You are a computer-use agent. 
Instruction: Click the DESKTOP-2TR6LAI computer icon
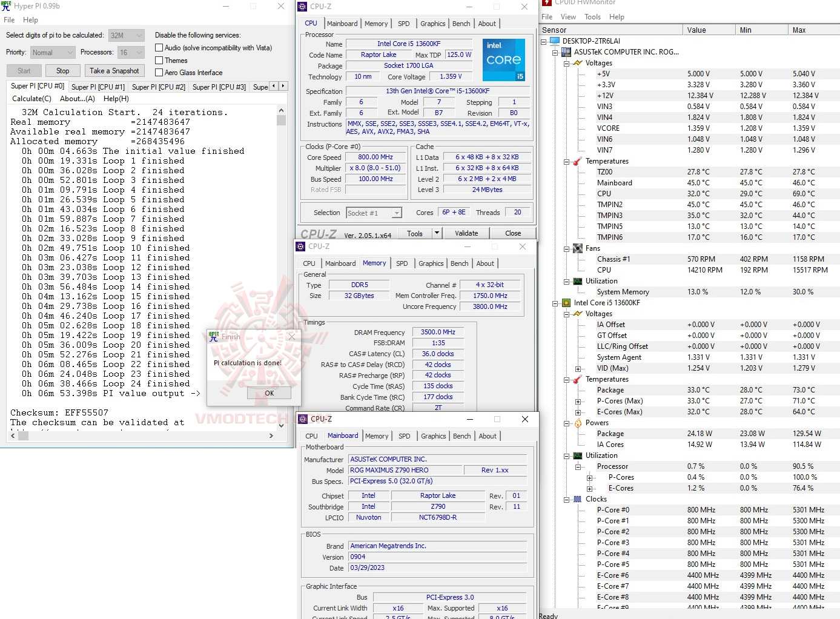click(x=554, y=41)
